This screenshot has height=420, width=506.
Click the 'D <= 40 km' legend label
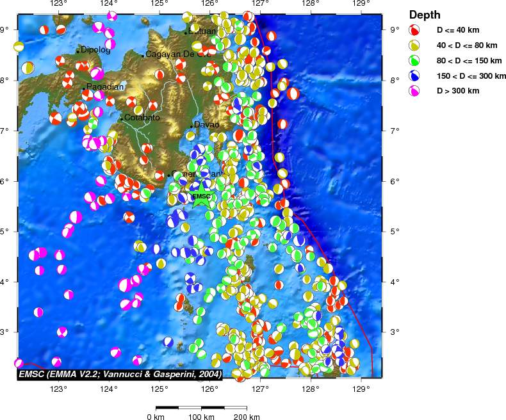(457, 30)
